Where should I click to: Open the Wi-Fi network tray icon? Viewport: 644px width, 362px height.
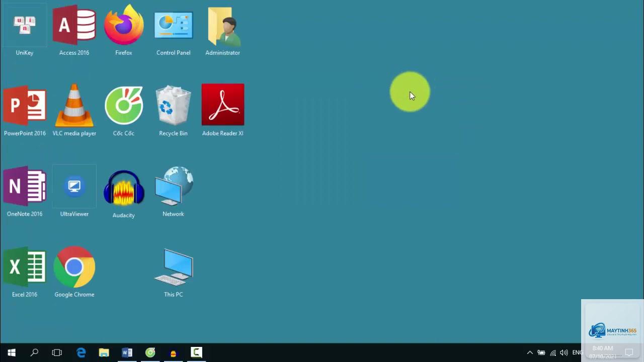(553, 352)
